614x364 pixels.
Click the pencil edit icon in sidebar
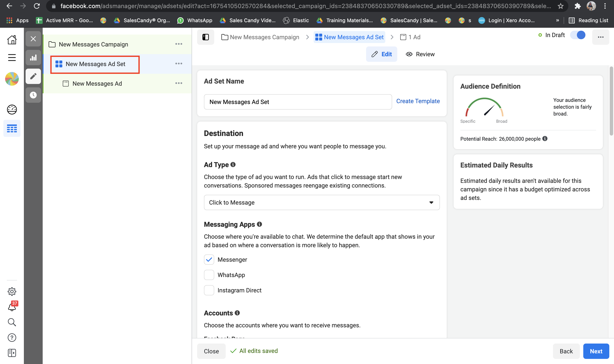point(33,76)
